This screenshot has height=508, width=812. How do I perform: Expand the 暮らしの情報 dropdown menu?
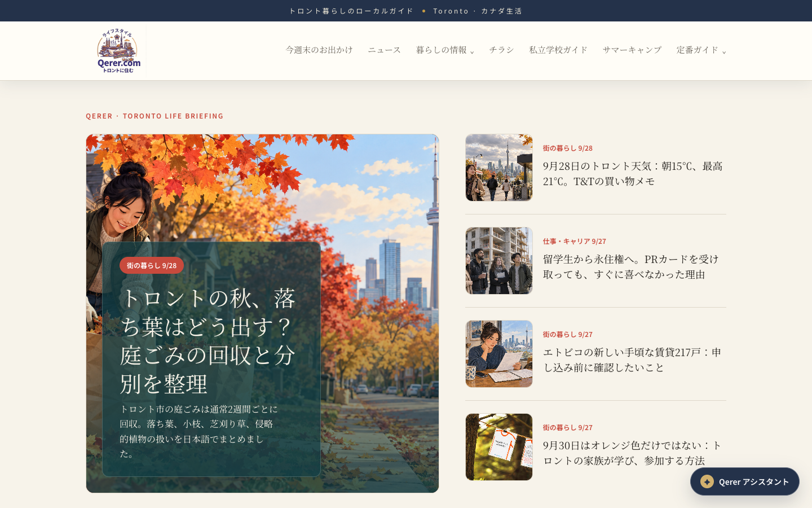point(445,50)
